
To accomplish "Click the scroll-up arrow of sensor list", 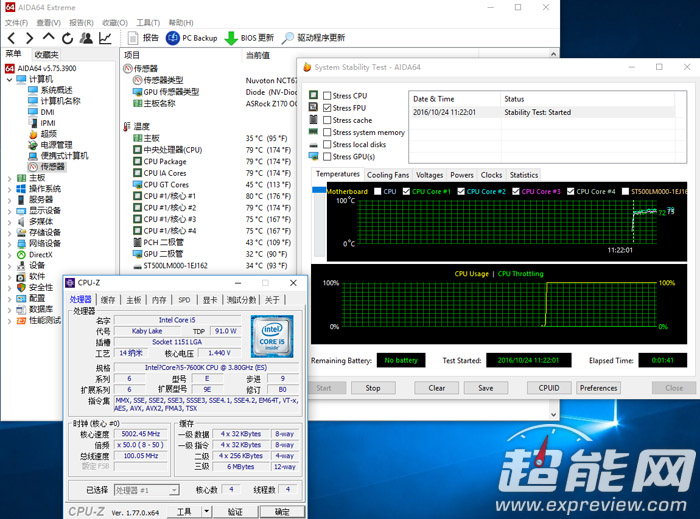I will (554, 54).
